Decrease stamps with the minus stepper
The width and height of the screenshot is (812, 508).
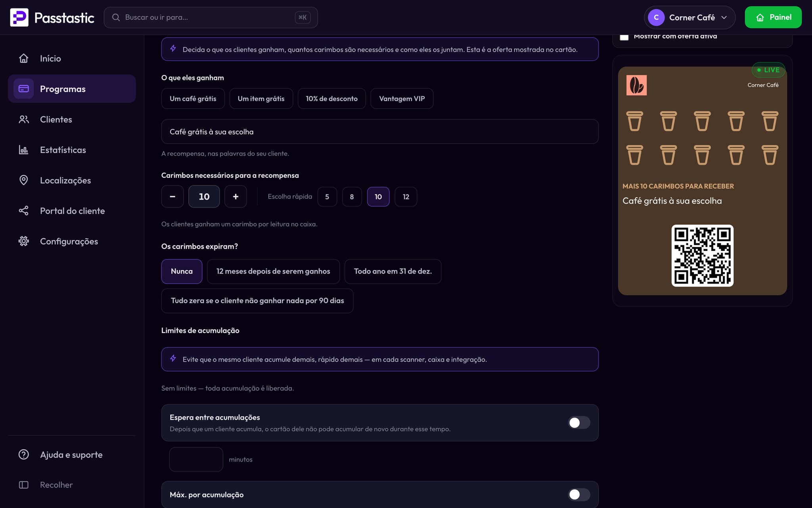coord(172,196)
